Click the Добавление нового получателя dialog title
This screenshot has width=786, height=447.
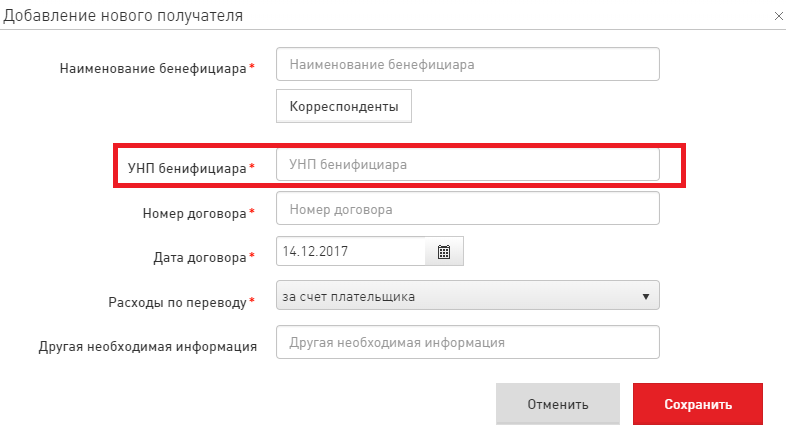123,16
